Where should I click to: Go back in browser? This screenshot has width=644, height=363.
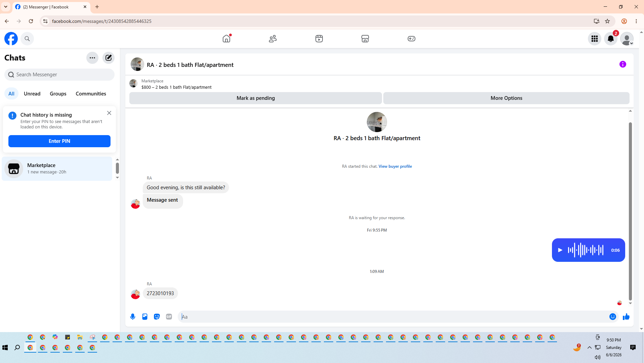click(7, 21)
